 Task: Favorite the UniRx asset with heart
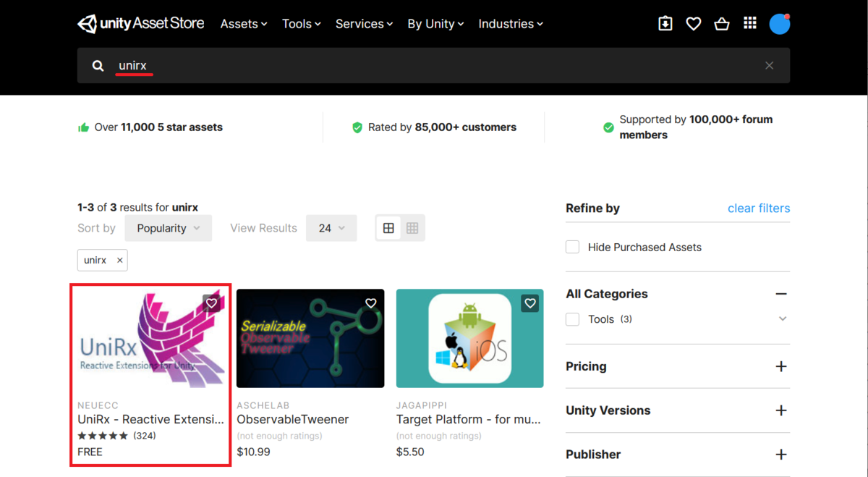click(211, 303)
